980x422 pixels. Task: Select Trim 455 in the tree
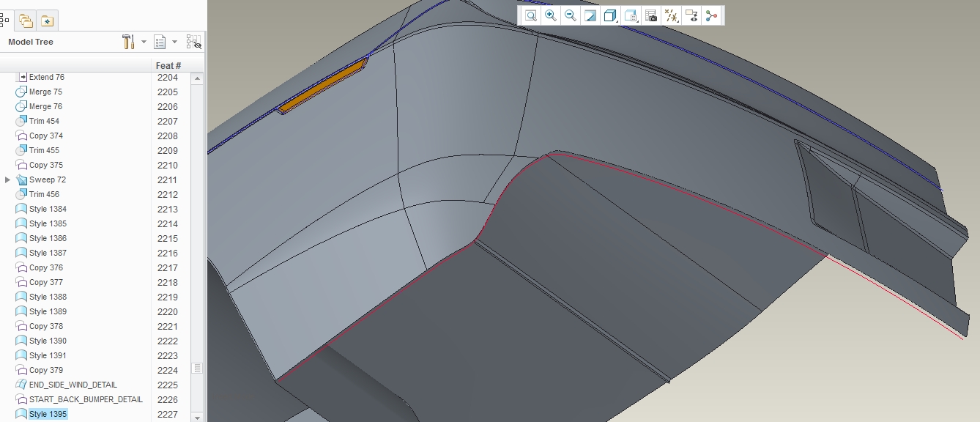click(44, 150)
